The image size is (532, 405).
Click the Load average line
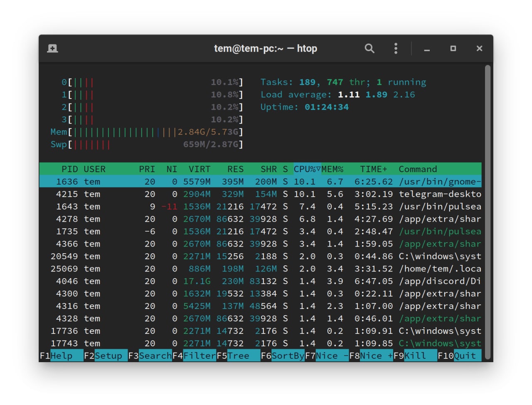(337, 95)
